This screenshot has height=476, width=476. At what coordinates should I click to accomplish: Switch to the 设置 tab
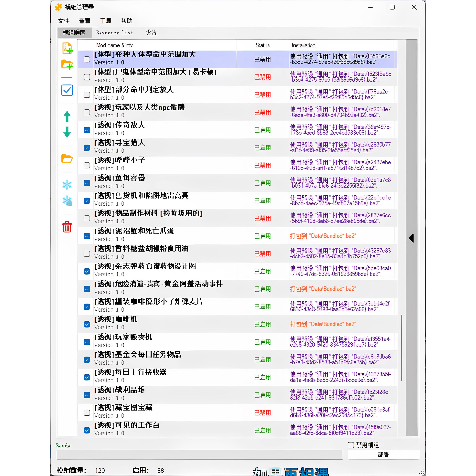(x=151, y=32)
